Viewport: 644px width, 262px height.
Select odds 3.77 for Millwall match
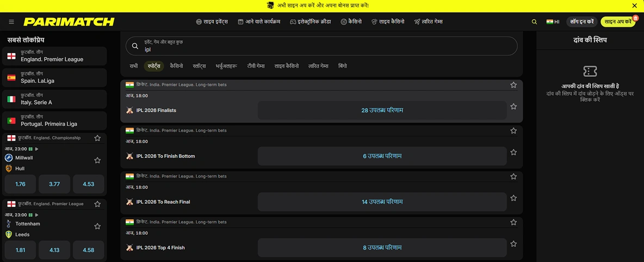[x=54, y=184]
